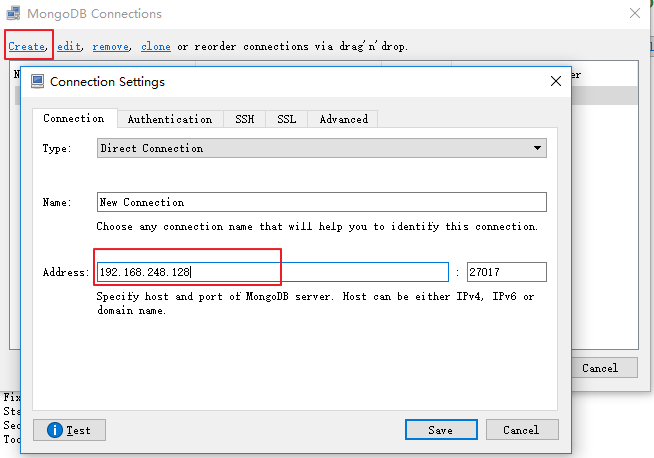The height and width of the screenshot is (458, 654).
Task: Click the Create link in MongoDB Connections
Action: click(x=27, y=46)
